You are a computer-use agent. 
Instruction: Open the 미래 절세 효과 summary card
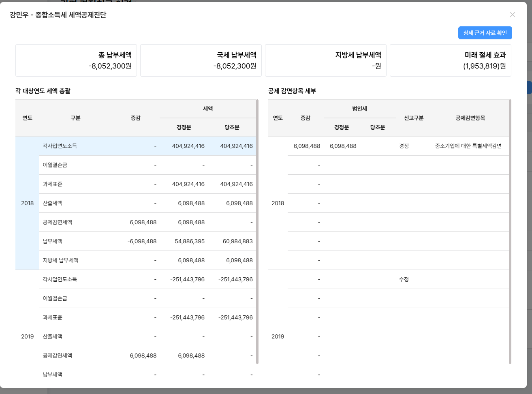coord(450,60)
